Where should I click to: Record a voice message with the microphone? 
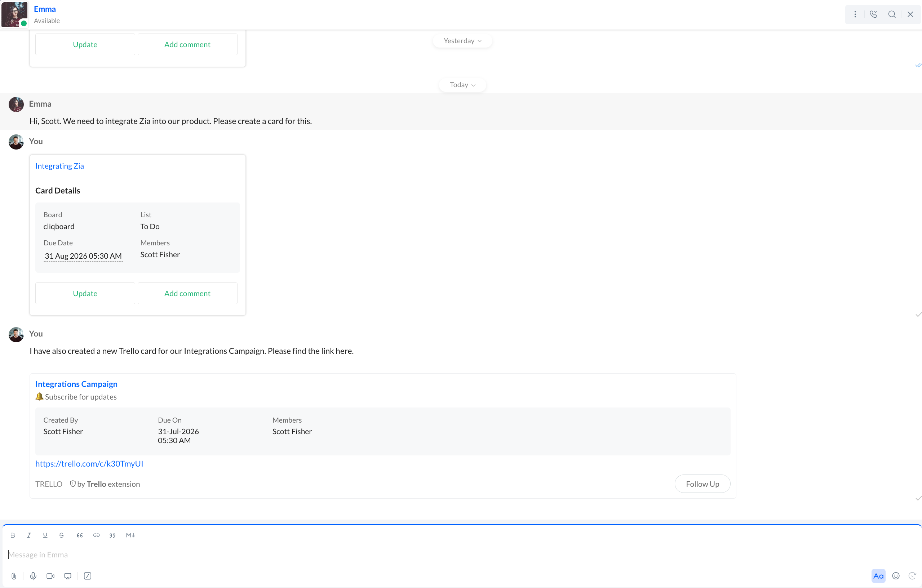(33, 576)
